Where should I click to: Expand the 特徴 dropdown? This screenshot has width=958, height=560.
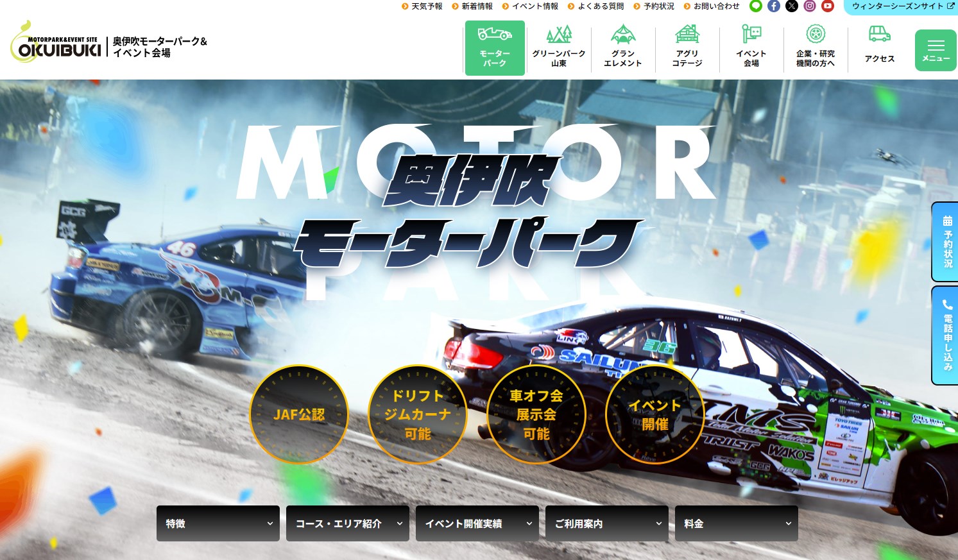[218, 523]
